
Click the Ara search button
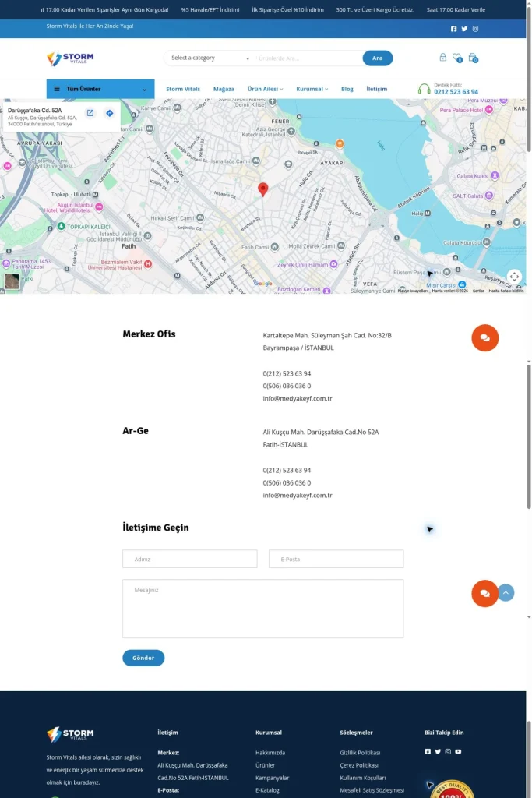point(377,58)
